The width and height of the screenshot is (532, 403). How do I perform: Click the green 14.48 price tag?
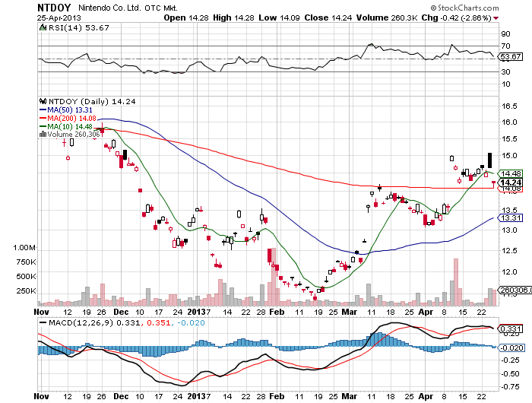(511, 173)
